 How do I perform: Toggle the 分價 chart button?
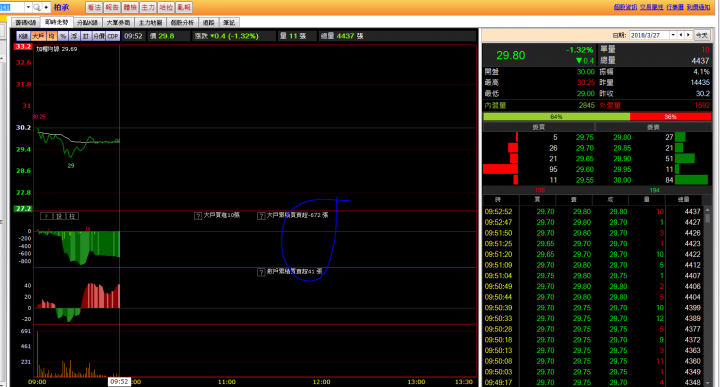99,36
